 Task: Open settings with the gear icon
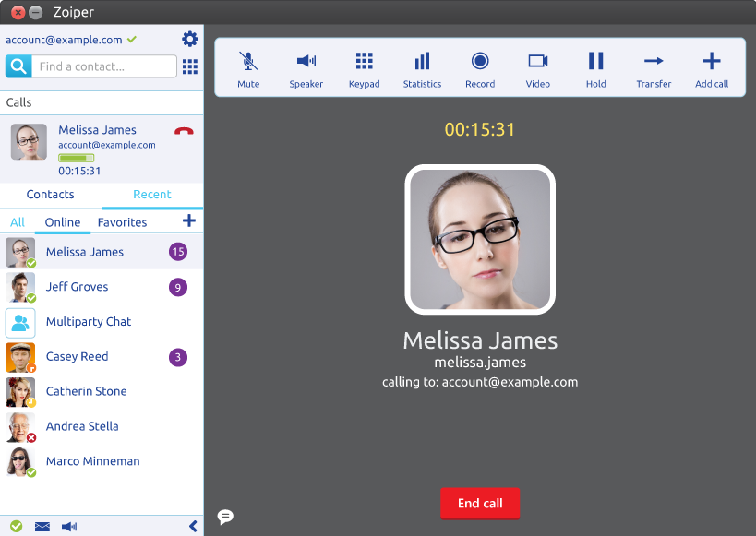click(x=189, y=39)
